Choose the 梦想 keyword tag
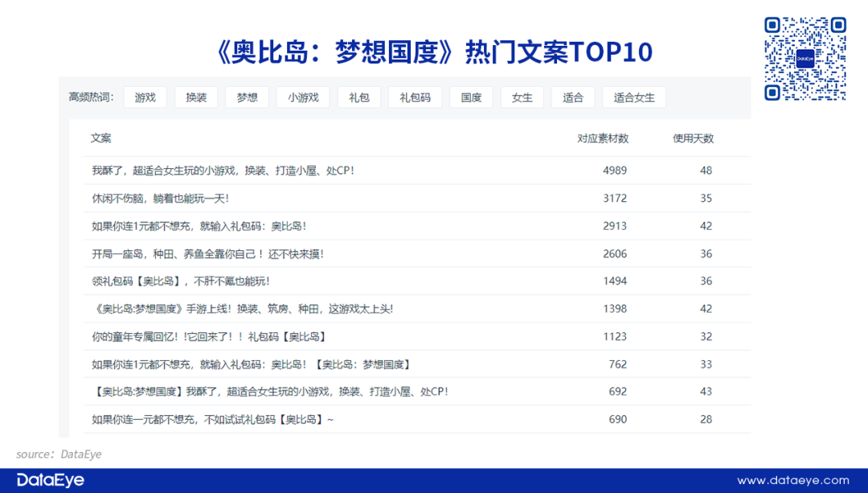The width and height of the screenshot is (868, 493). click(x=247, y=97)
